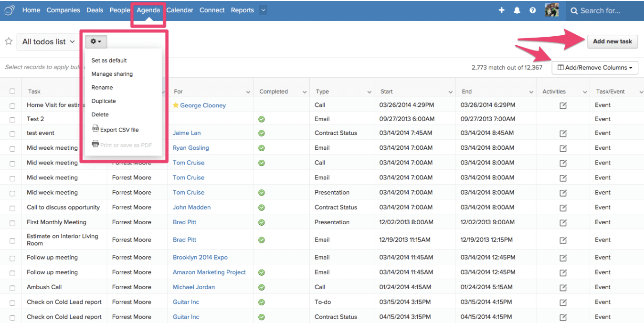Click inside the Search for field
644x326 pixels.
(x=603, y=10)
